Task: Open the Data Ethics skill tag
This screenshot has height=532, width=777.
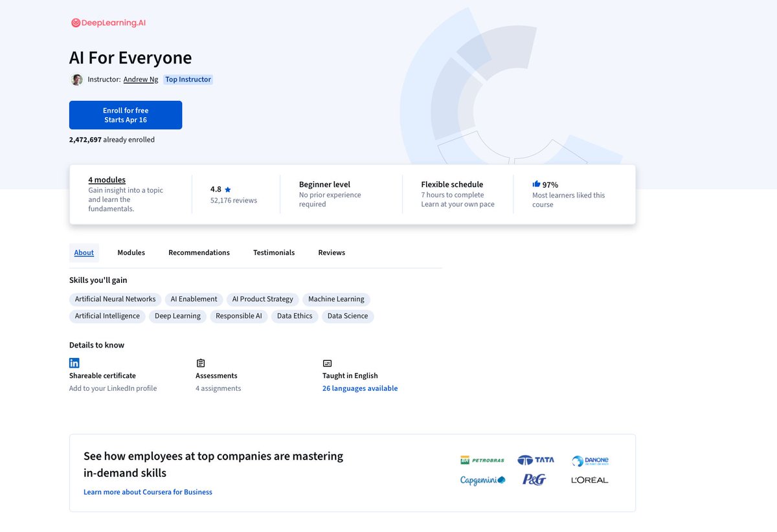Action: [x=295, y=316]
